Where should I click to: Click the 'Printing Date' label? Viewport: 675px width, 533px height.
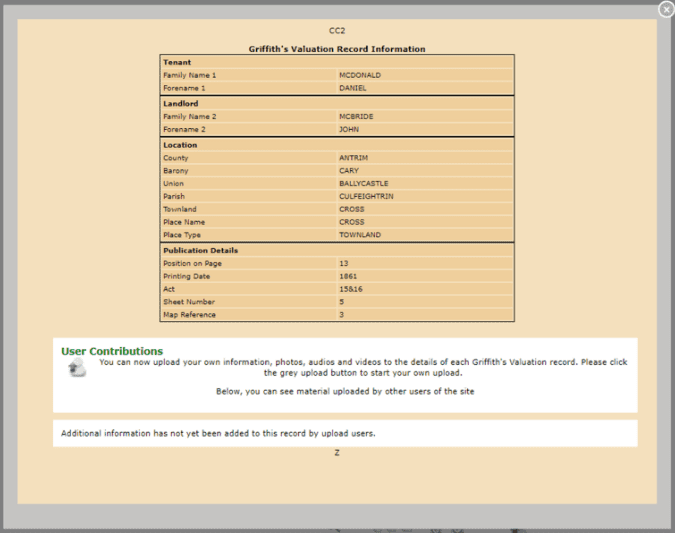(x=186, y=276)
